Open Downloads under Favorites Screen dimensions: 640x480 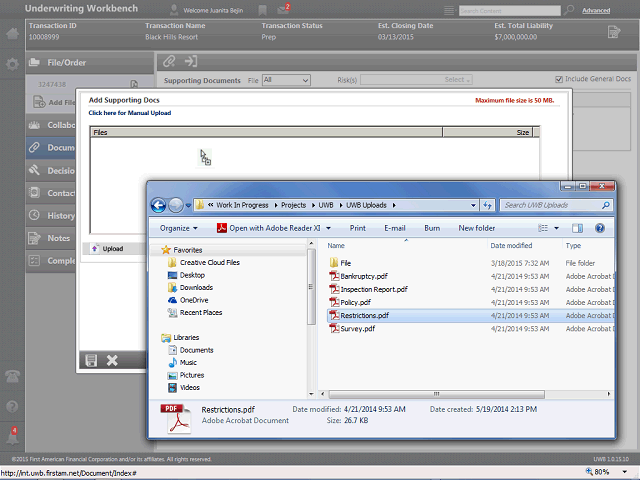click(196, 287)
